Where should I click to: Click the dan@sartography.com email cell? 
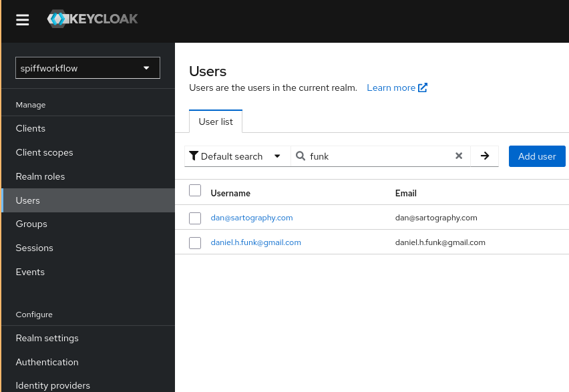pos(436,218)
